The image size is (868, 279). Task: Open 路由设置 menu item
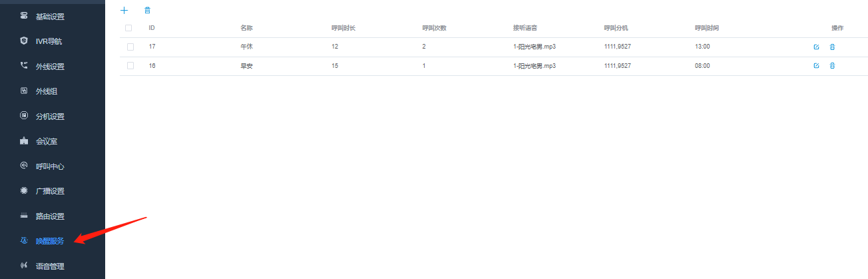click(53, 216)
